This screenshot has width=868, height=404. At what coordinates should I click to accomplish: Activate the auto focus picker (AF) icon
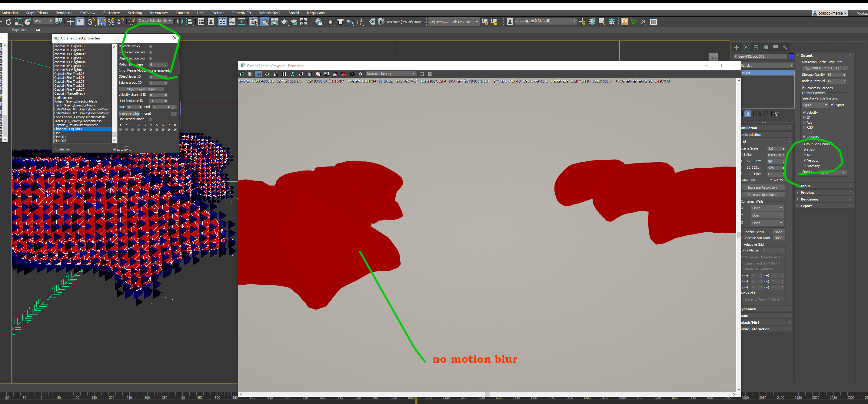(301, 74)
